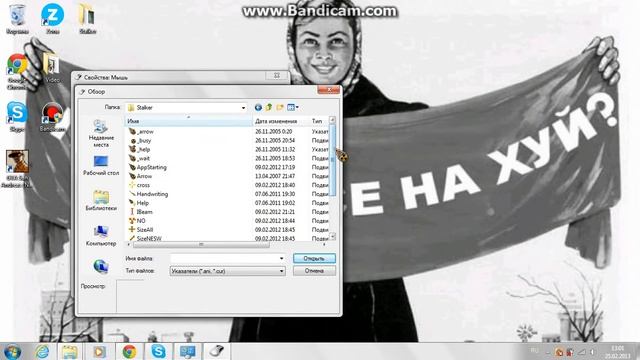Open Skype from the taskbar
640x360 pixels.
[x=158, y=351]
